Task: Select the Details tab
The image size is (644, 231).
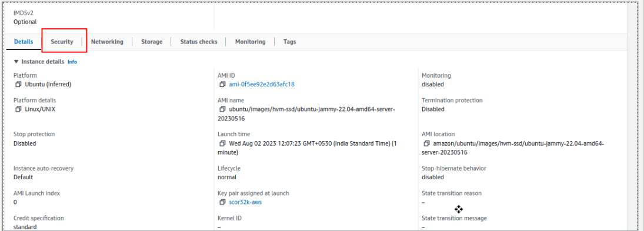Action: tap(24, 42)
